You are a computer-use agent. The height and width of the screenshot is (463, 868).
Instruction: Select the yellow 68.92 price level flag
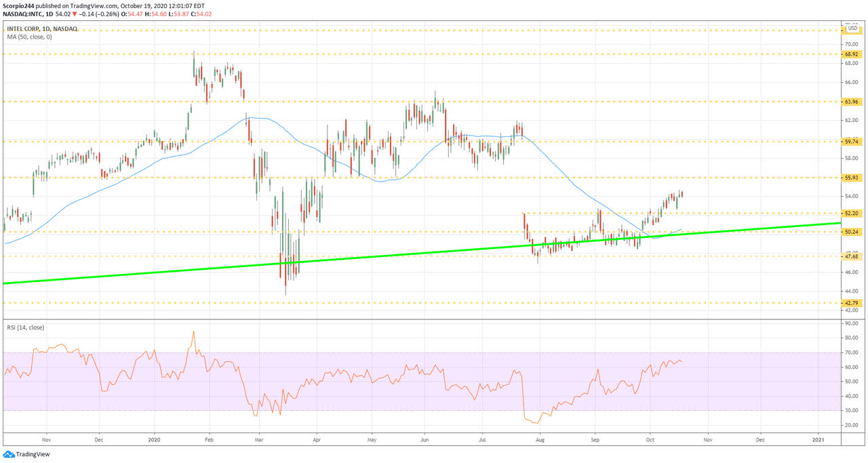pyautogui.click(x=851, y=54)
